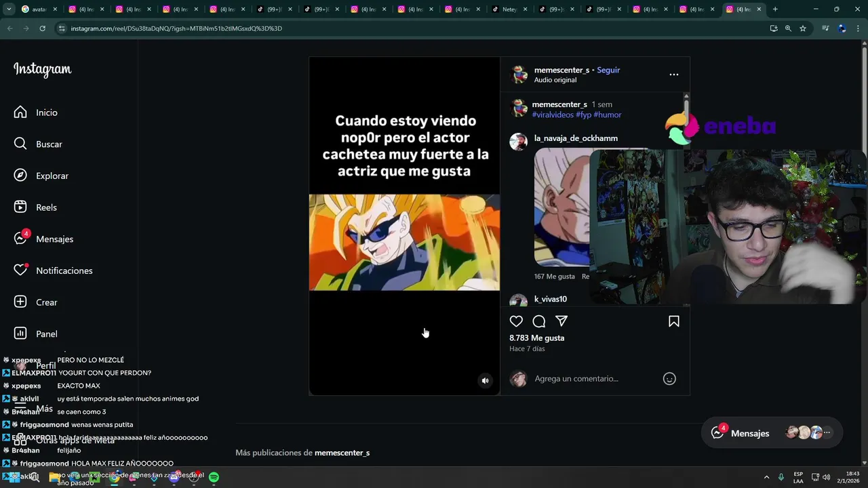View likes on 167 Me gusta comment

pyautogui.click(x=554, y=277)
